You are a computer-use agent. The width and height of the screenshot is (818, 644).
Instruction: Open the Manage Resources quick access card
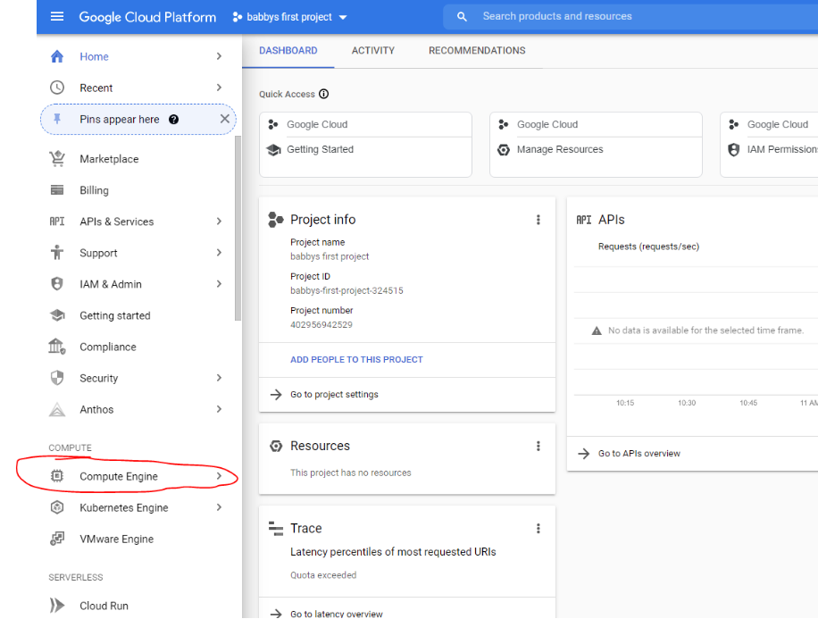[596, 145]
